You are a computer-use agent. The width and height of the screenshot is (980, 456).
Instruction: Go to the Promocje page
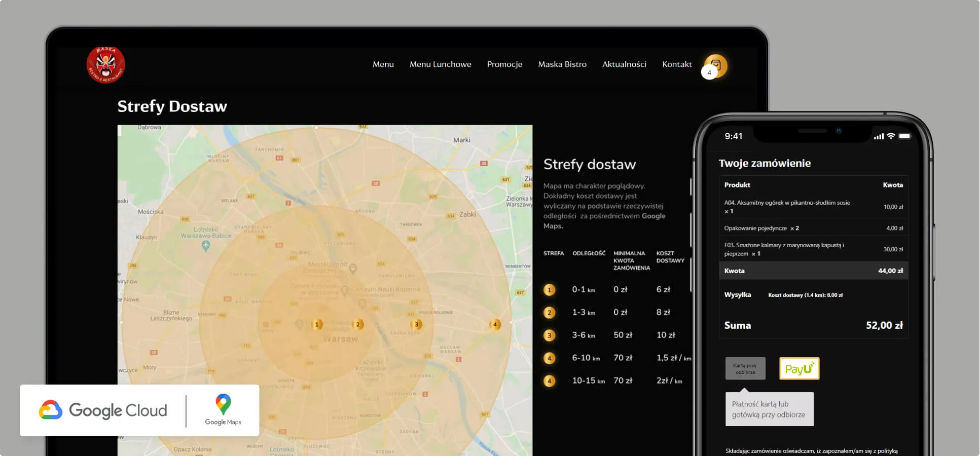(x=504, y=64)
